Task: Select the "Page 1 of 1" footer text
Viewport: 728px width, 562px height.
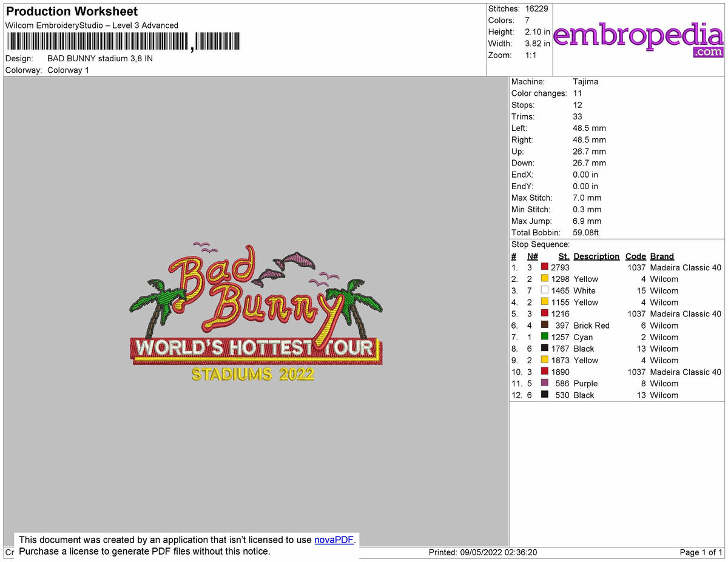Action: (701, 552)
